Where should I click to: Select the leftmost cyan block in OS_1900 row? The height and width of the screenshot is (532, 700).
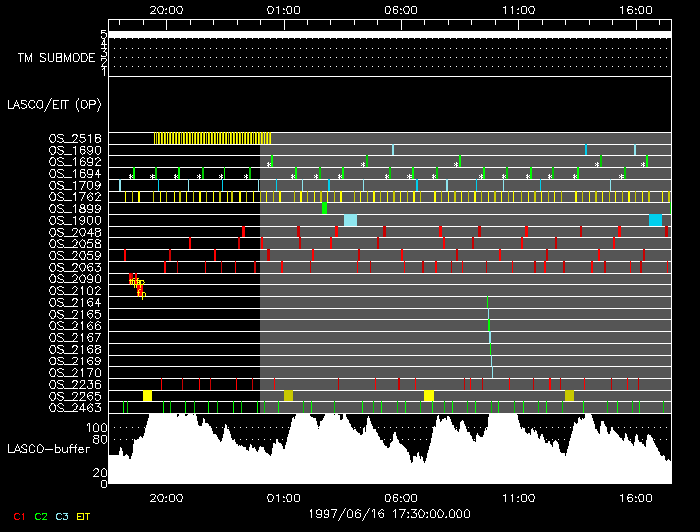pyautogui.click(x=350, y=220)
